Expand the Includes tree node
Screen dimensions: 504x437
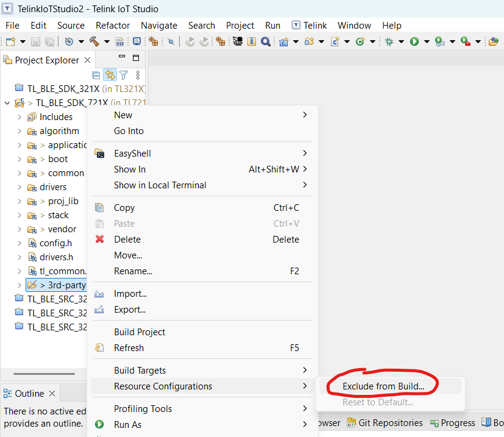pyautogui.click(x=20, y=117)
